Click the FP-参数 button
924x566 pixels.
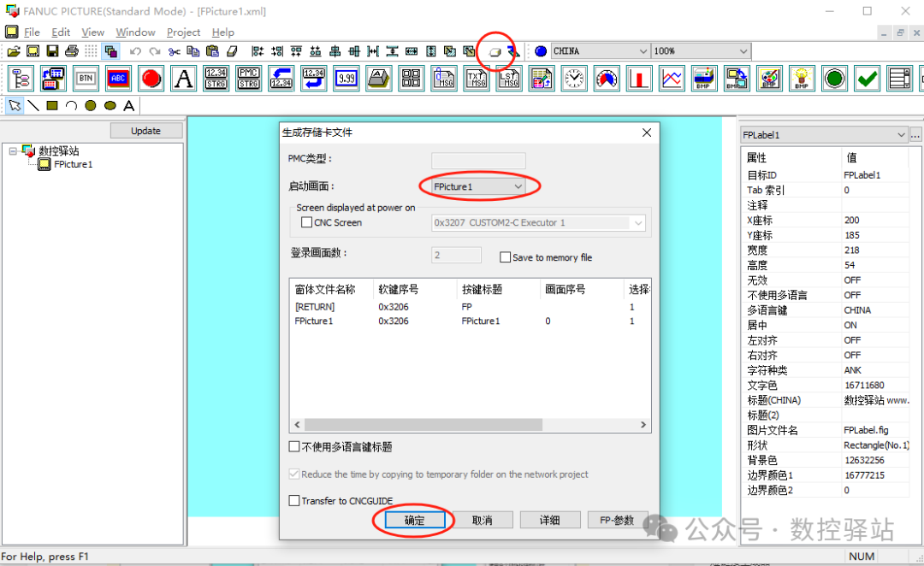click(617, 521)
